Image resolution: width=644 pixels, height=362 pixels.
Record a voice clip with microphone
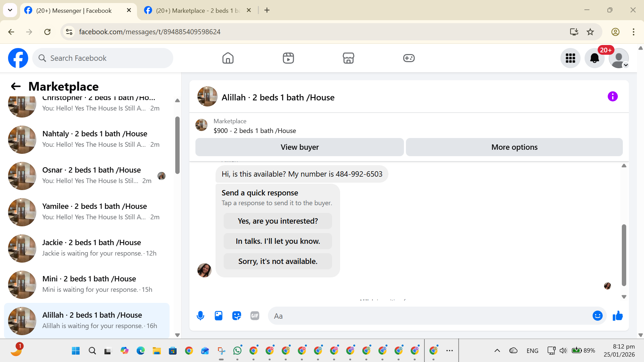click(x=200, y=316)
